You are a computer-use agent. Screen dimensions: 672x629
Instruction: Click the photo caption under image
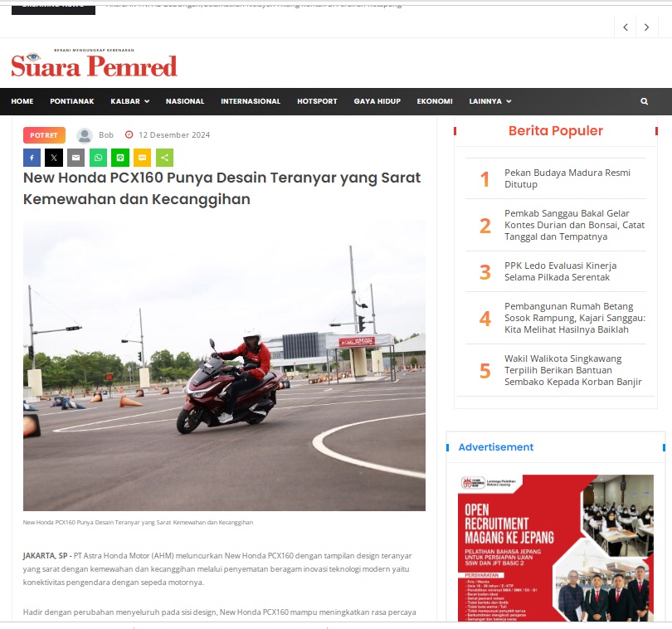pyautogui.click(x=138, y=522)
